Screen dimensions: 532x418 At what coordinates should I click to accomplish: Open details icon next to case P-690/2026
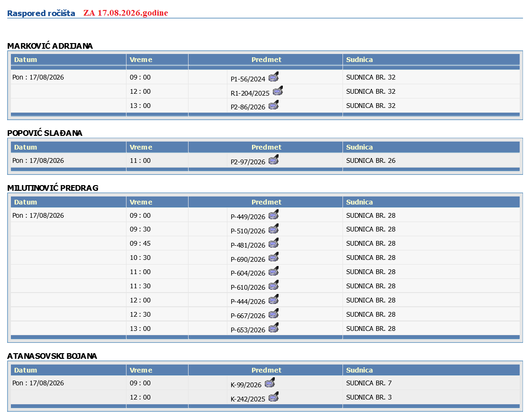273,258
